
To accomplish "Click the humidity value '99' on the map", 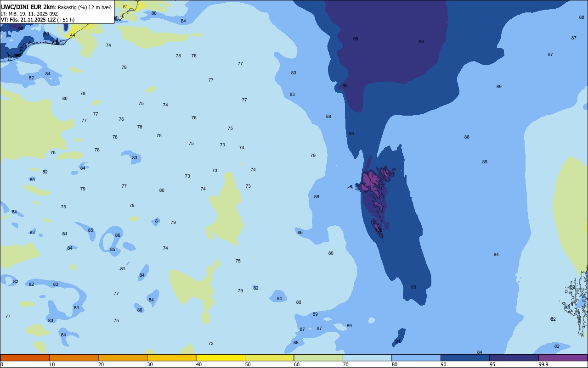I will [356, 39].
